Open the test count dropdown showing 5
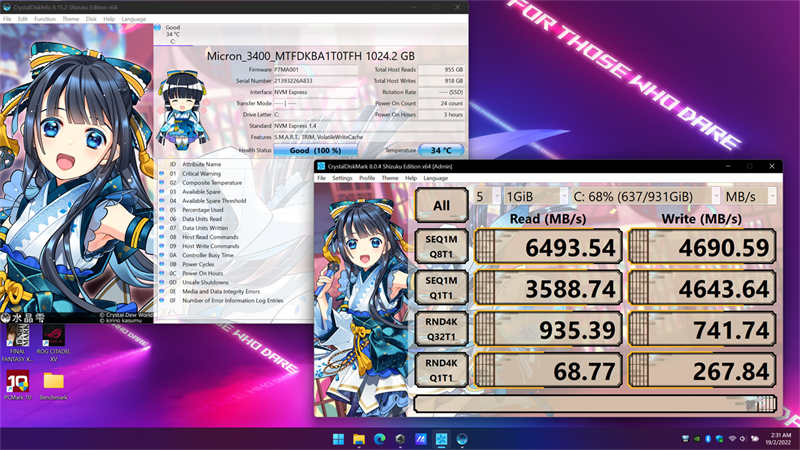The height and width of the screenshot is (450, 800). pyautogui.click(x=487, y=196)
